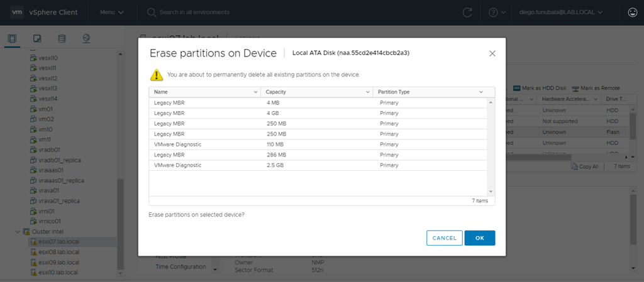
Task: Open the Partition Type column dropdown
Action: pyautogui.click(x=481, y=92)
